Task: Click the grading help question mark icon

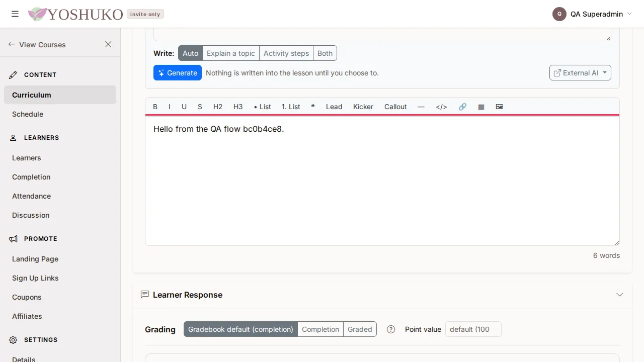Action: [391, 329]
